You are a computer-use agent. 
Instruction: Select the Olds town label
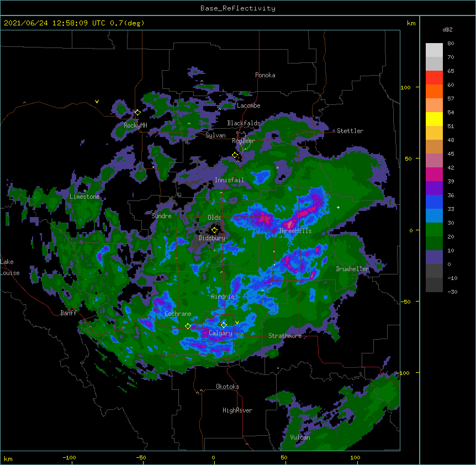tap(214, 218)
